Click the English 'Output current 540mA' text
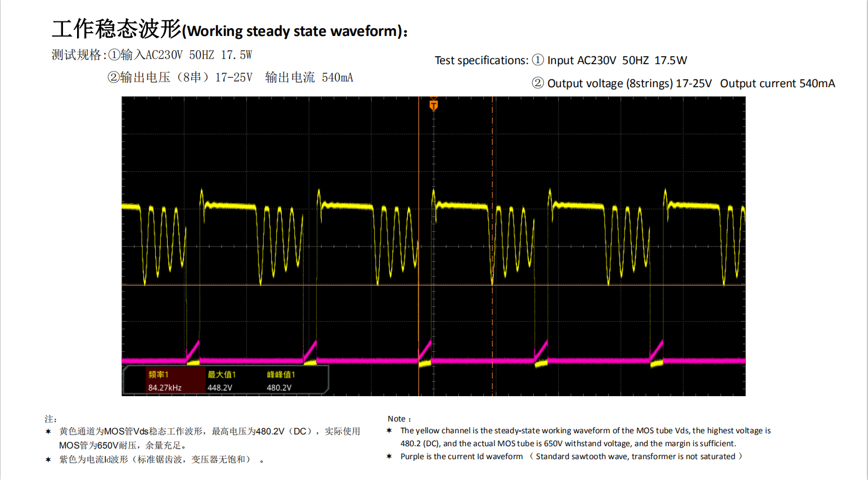Image resolution: width=868 pixels, height=480 pixels. coord(777,83)
